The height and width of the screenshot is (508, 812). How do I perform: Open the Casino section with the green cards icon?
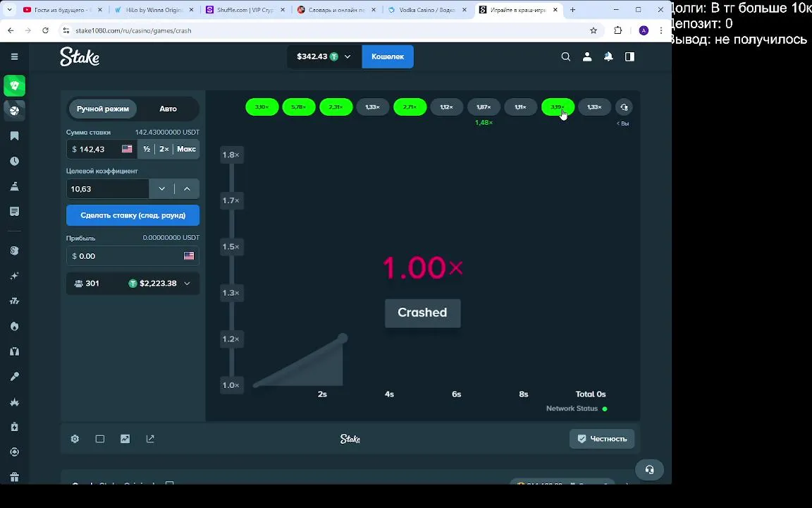point(15,85)
